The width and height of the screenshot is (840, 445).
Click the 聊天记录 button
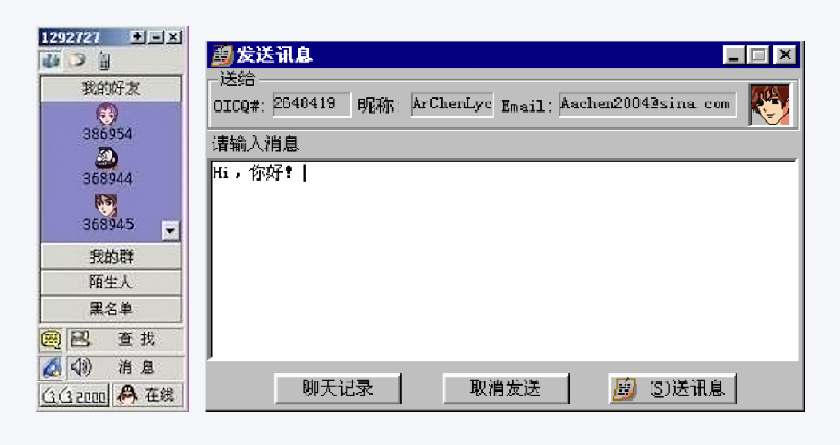point(338,388)
